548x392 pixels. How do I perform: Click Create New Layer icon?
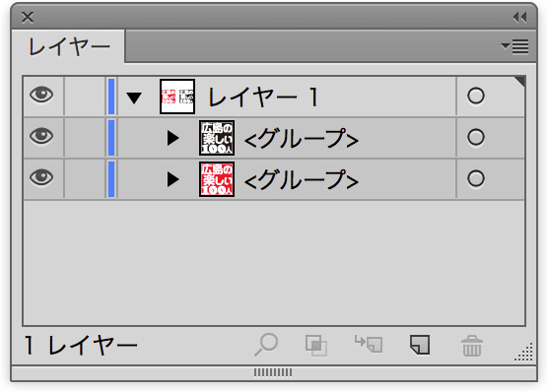[420, 345]
